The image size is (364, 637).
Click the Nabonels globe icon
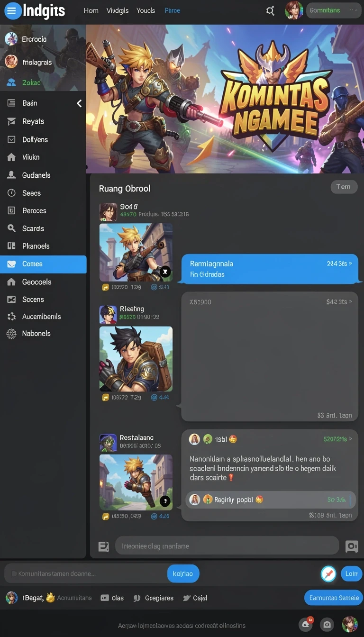coord(11,334)
